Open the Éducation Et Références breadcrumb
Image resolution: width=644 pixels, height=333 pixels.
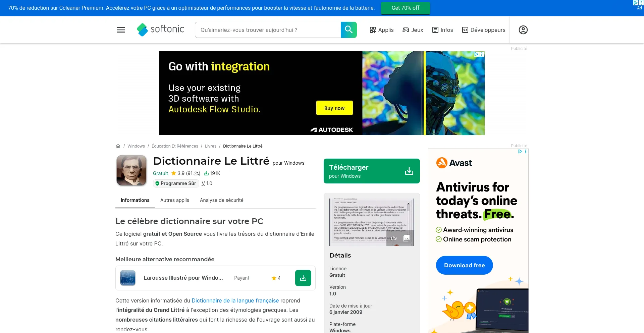pos(175,146)
